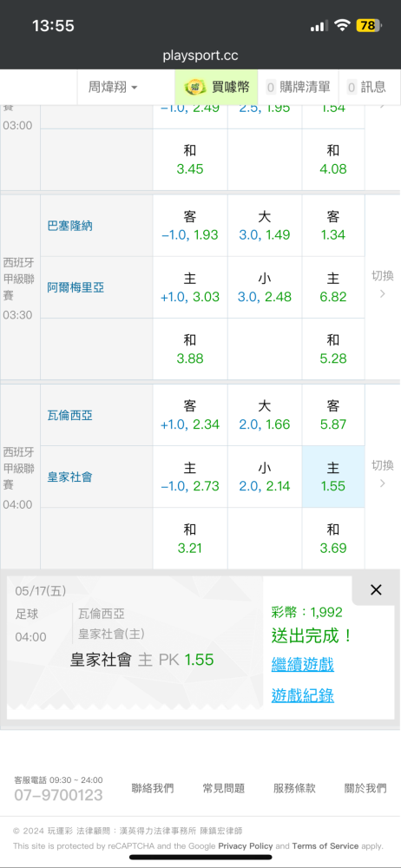Image resolution: width=401 pixels, height=868 pixels.
Task: Tap the playsport.cc address bar
Action: pyautogui.click(x=200, y=56)
